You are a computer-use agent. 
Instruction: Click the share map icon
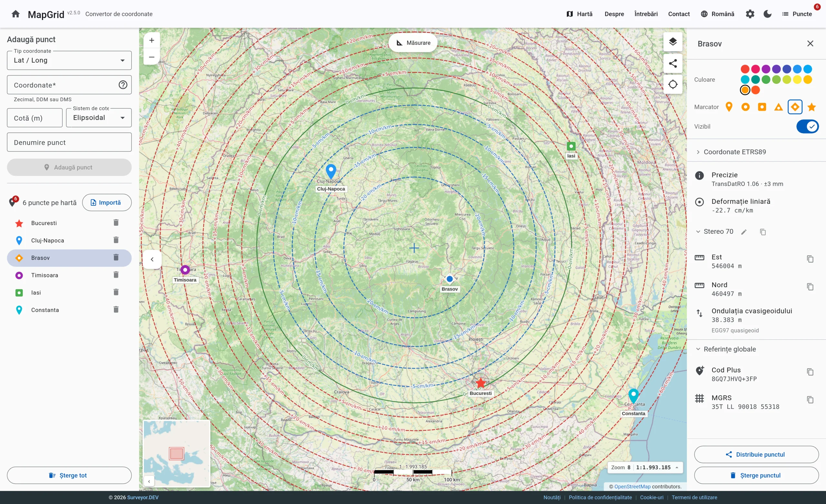click(x=672, y=63)
